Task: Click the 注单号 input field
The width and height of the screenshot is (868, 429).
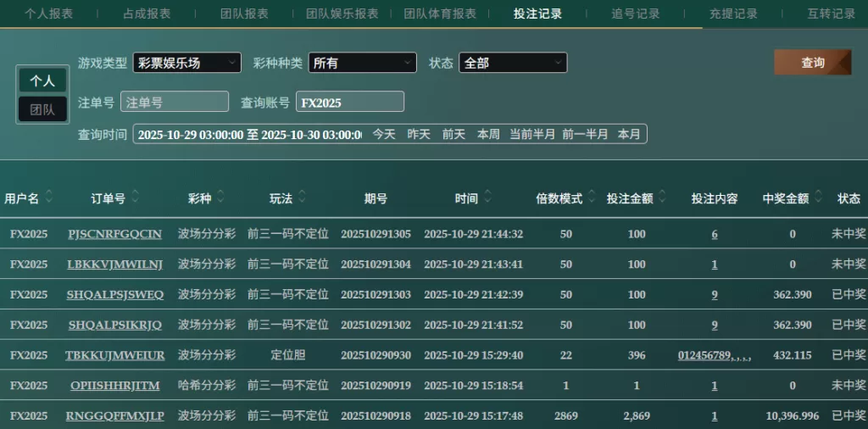Action: pyautogui.click(x=175, y=102)
